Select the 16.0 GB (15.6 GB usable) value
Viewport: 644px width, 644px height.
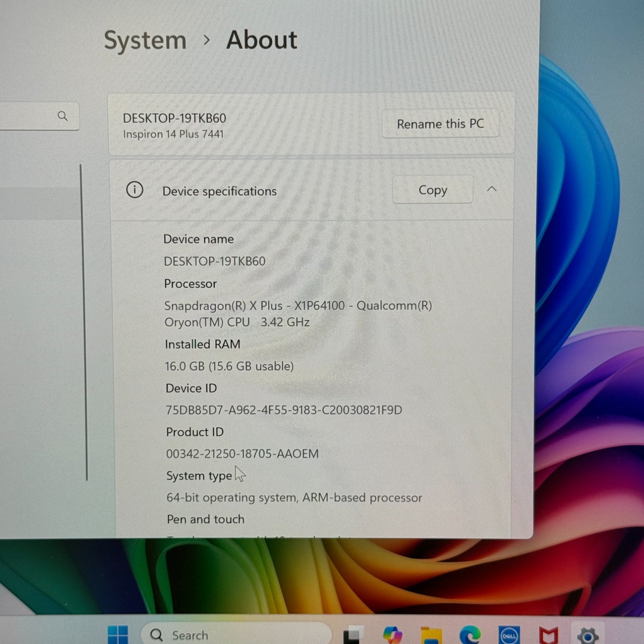coord(230,366)
